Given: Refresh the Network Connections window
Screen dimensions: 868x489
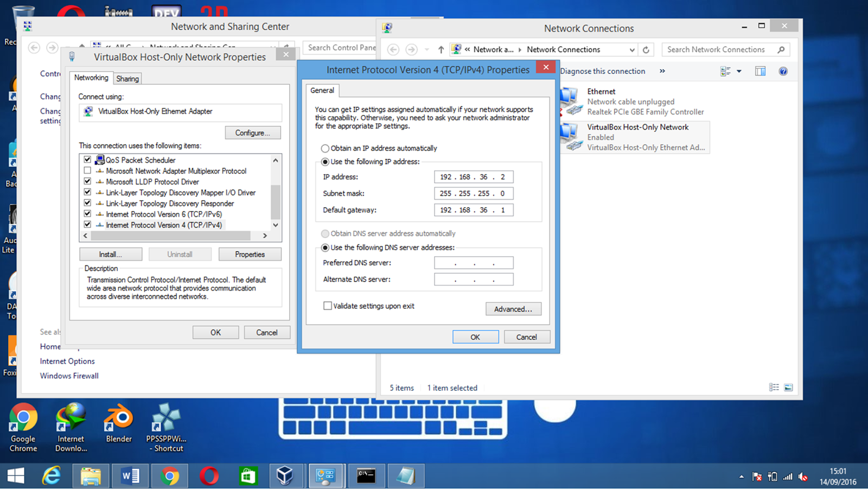Looking at the screenshot, I should (646, 49).
